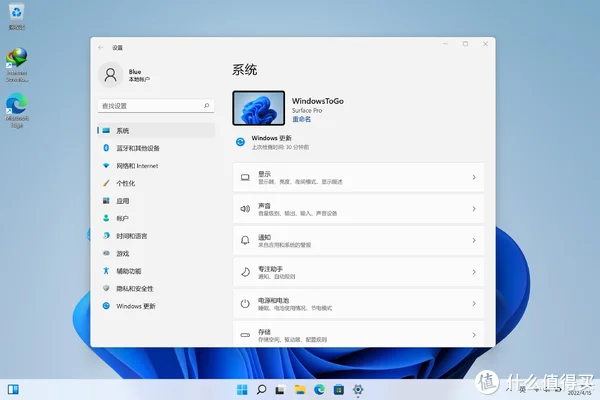Launch Microsoft Edge from the taskbar
Image resolution: width=600 pixels, height=400 pixels.
320,390
